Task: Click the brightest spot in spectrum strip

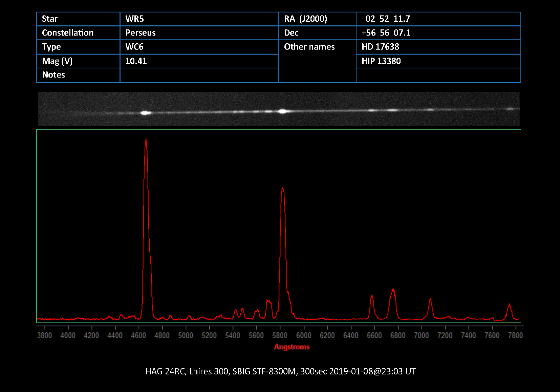Action: [x=146, y=113]
